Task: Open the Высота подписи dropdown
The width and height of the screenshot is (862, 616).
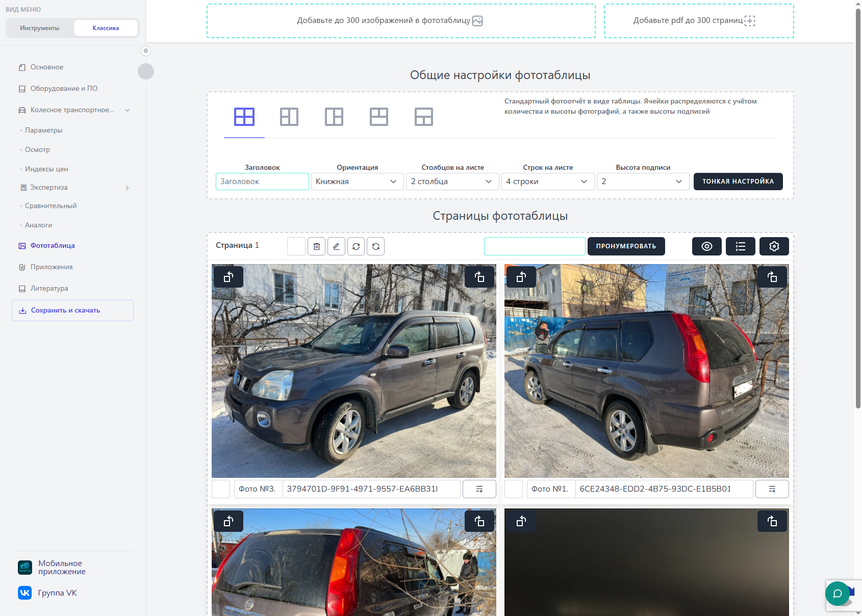Action: coord(643,182)
